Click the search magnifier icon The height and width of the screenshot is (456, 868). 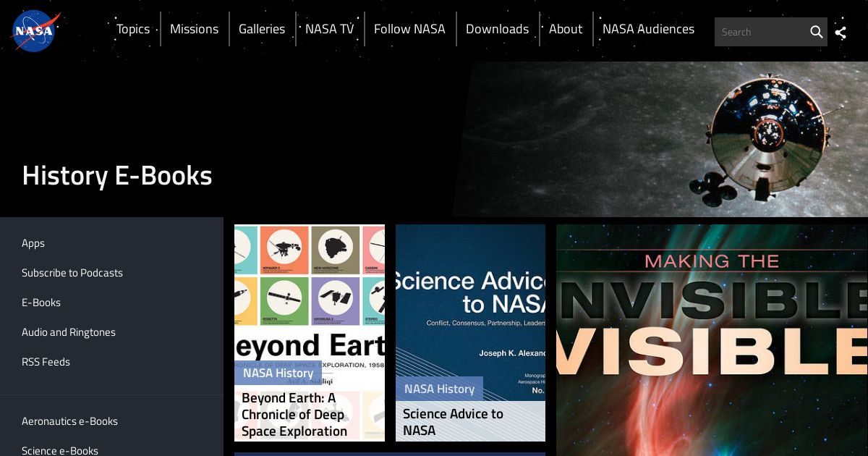click(x=816, y=32)
